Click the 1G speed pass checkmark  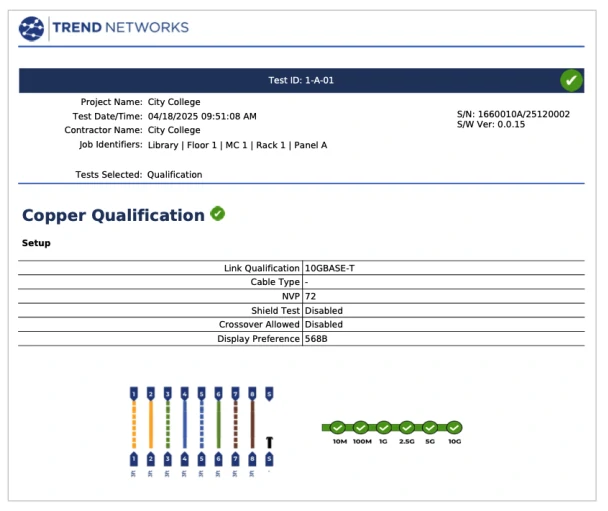click(384, 428)
